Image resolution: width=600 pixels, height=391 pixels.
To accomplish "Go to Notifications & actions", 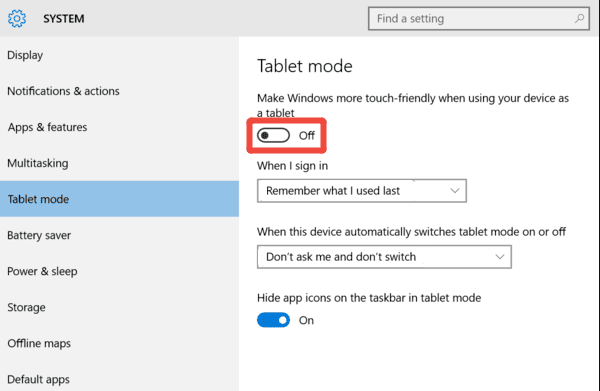I will [x=119, y=91].
